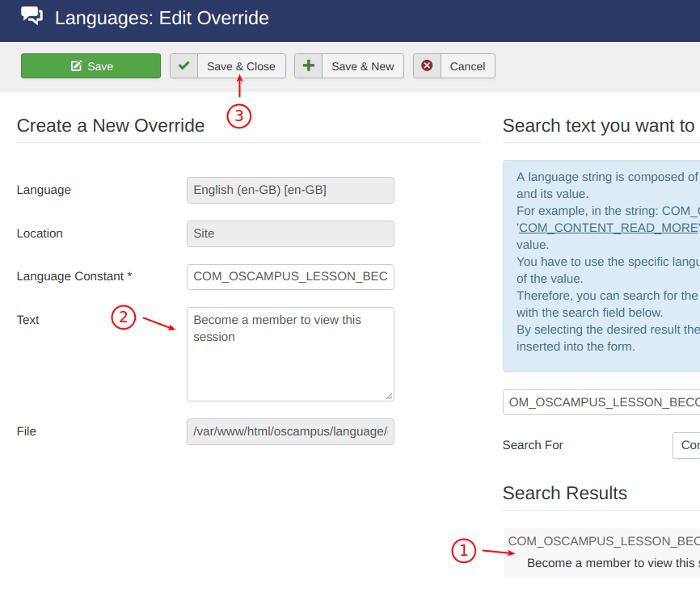This screenshot has height=601, width=700.
Task: Click the plus icon beside Save & New
Action: tap(308, 66)
